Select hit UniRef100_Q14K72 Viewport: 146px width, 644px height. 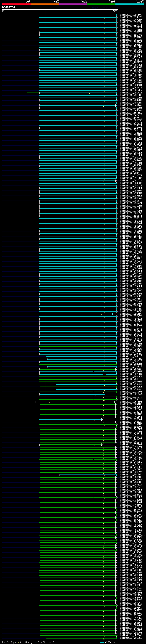[131, 17]
